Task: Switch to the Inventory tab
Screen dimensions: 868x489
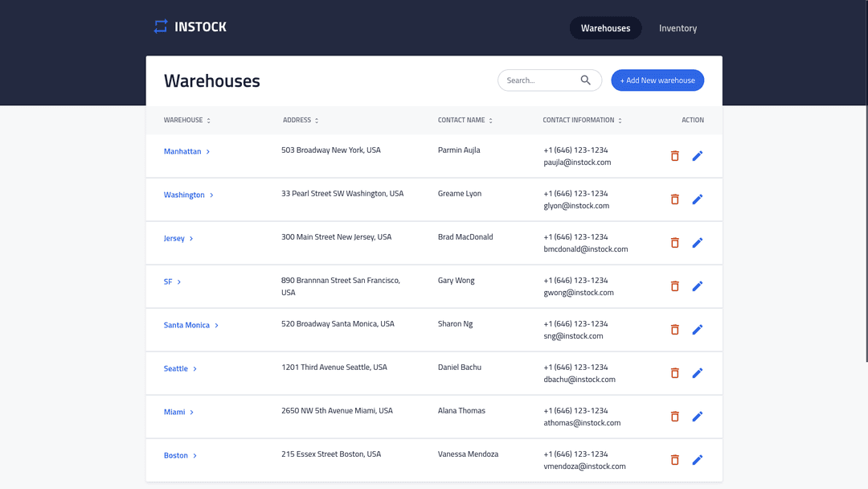Action: pos(678,27)
